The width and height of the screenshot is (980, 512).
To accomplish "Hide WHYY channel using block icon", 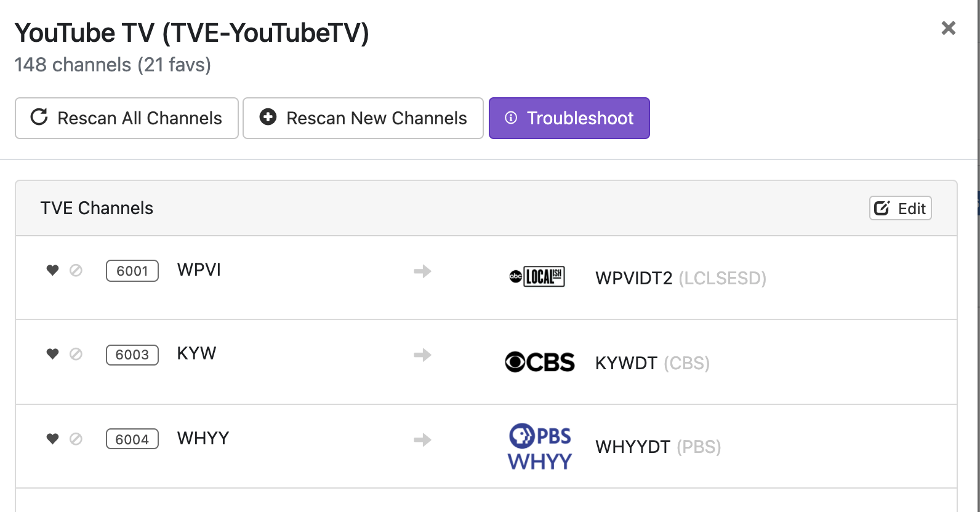I will (76, 439).
